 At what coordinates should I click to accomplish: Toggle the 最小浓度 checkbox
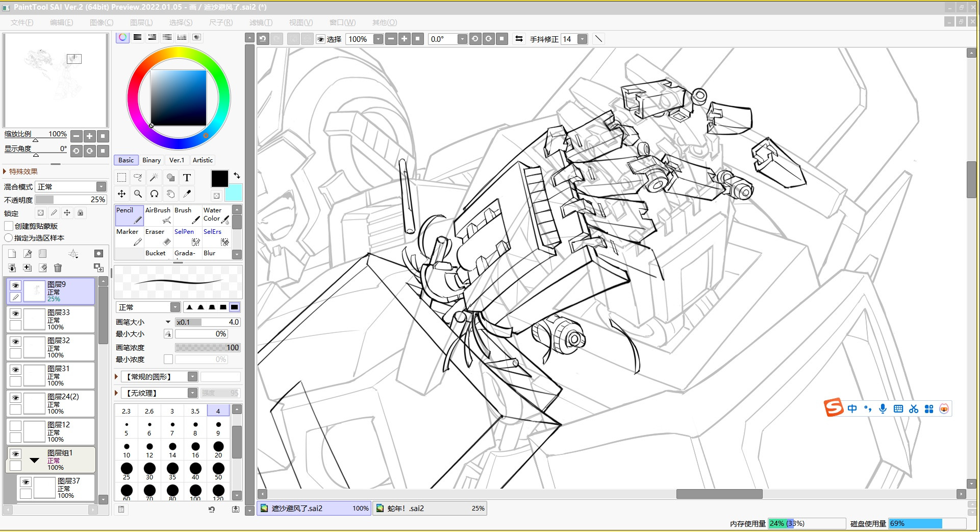168,359
